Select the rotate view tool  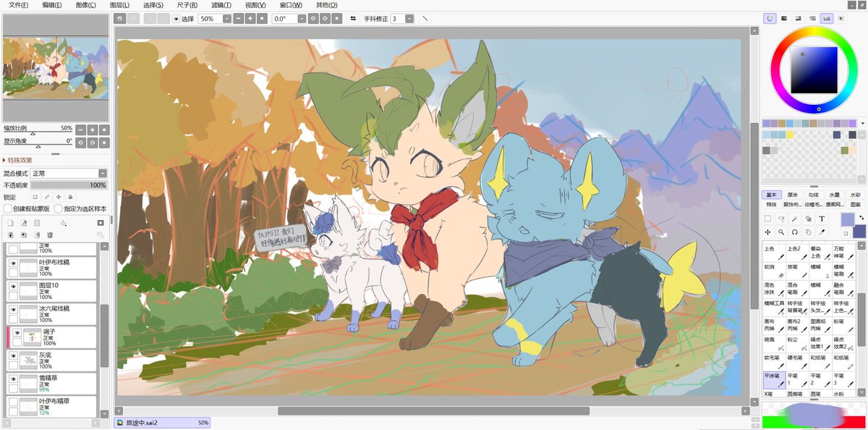point(795,232)
